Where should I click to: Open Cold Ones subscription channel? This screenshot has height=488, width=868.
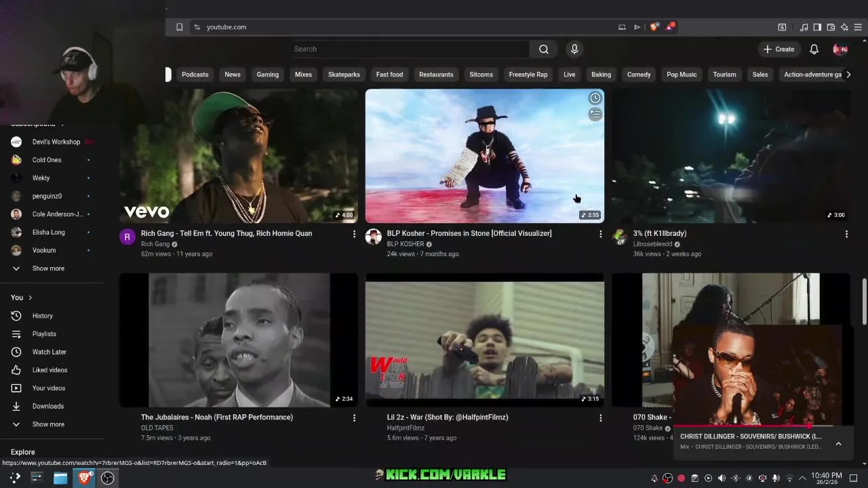(x=52, y=160)
